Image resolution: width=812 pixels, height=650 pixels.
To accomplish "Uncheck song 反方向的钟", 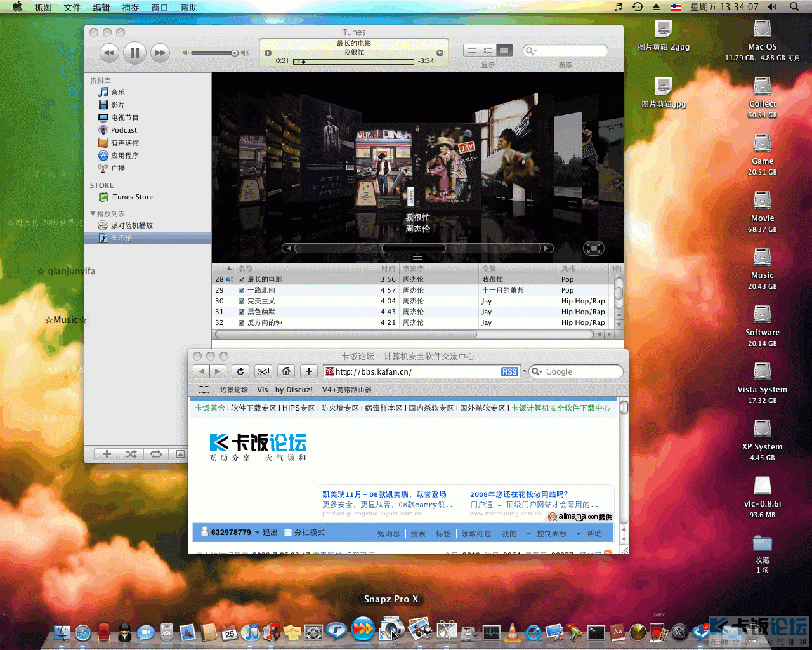I will pyautogui.click(x=241, y=322).
